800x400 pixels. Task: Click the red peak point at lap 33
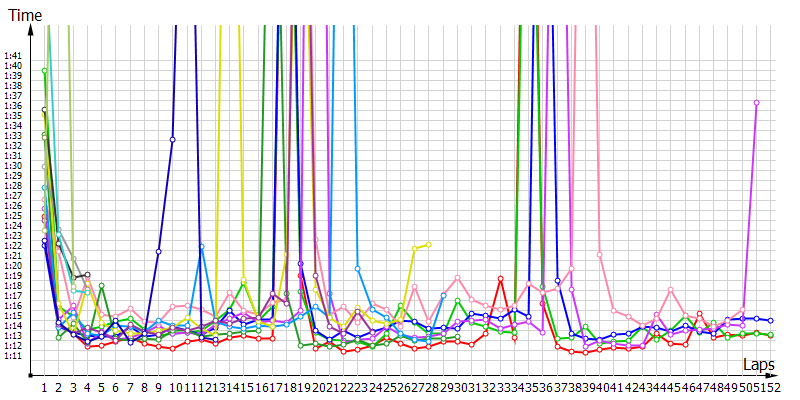(500, 279)
